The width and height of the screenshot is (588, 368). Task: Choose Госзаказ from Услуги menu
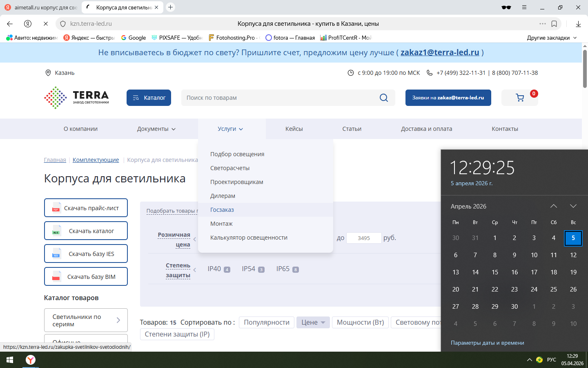tap(222, 210)
